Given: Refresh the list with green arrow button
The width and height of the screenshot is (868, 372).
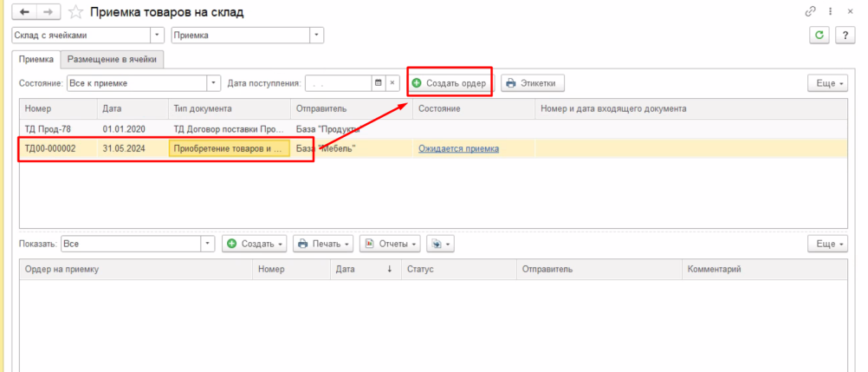Looking at the screenshot, I should [819, 35].
